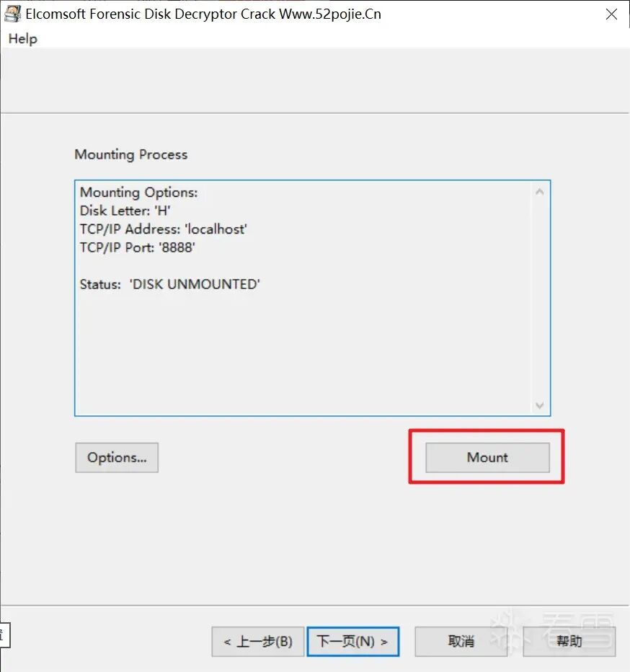Close the Elcomsoft Forensic Disk Decryptor window
630x672 pixels.
click(611, 14)
